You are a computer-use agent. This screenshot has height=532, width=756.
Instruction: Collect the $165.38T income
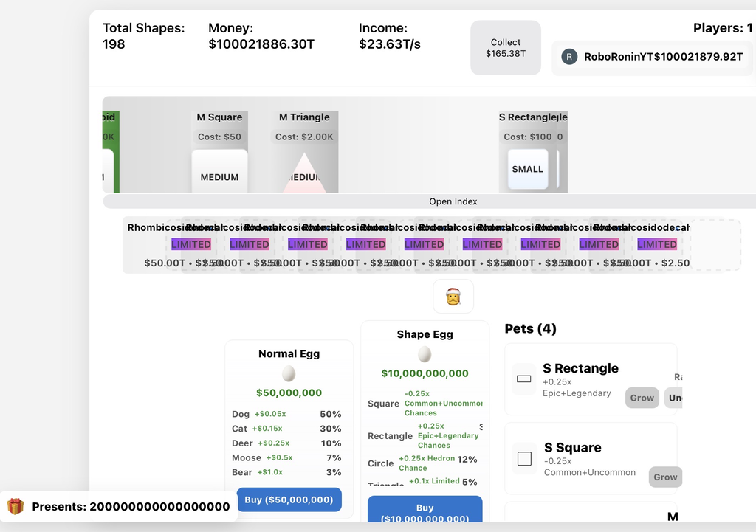click(x=506, y=48)
